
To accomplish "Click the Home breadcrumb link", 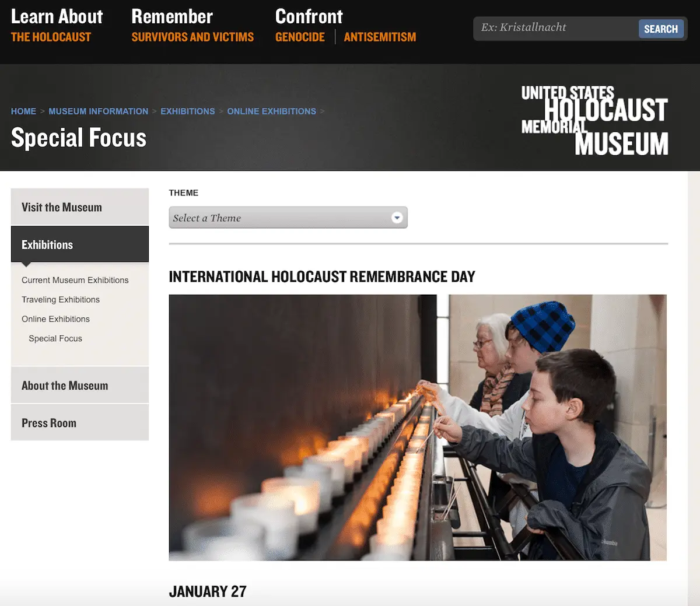I will click(23, 111).
